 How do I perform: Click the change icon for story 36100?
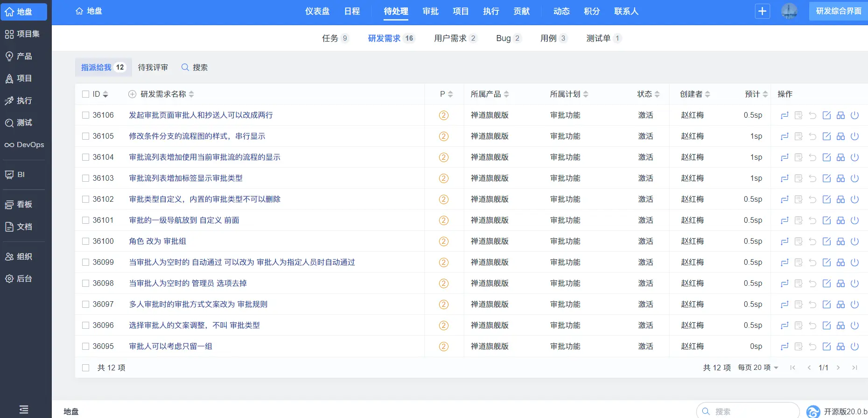pyautogui.click(x=784, y=241)
